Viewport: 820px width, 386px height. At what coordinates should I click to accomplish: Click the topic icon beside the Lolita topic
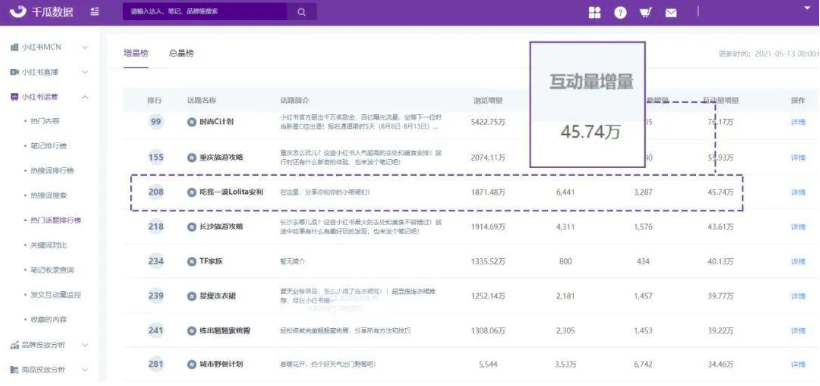(x=192, y=192)
